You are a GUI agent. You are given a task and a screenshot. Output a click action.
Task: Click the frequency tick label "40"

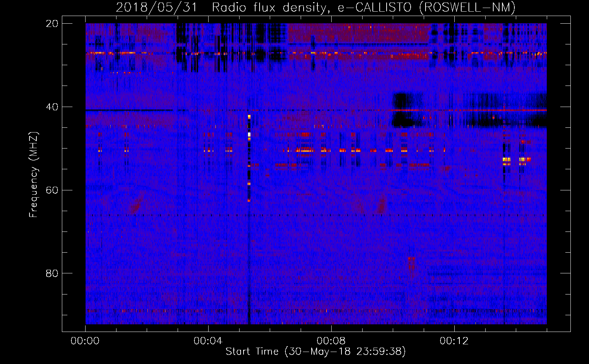(52, 107)
